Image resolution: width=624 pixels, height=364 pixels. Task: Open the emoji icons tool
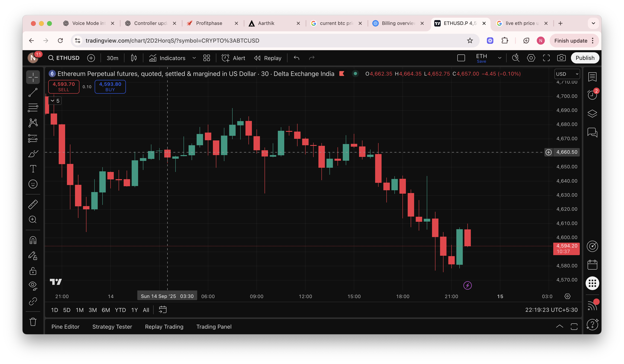[33, 184]
